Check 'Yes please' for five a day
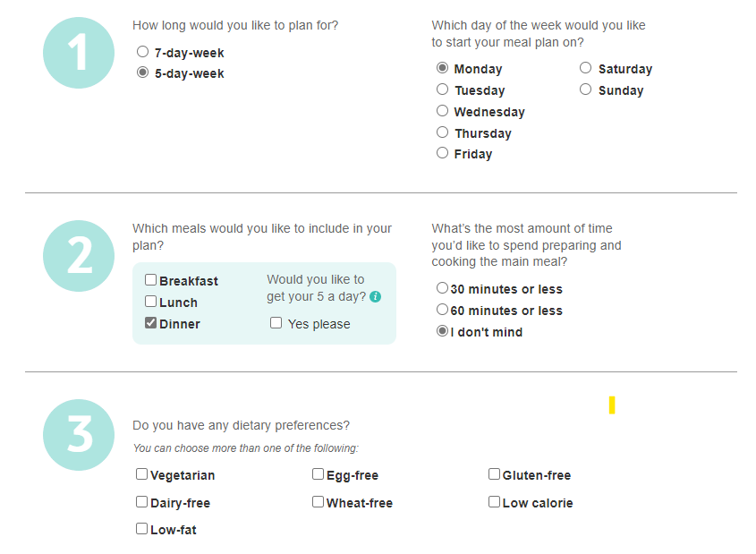Image resolution: width=756 pixels, height=554 pixels. pyautogui.click(x=276, y=323)
